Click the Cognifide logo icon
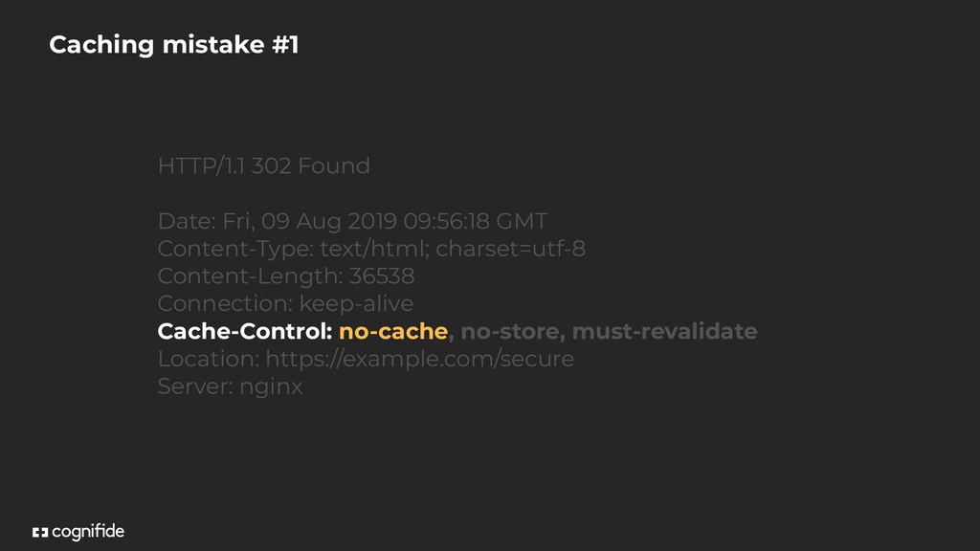The height and width of the screenshot is (551, 980). (40, 532)
